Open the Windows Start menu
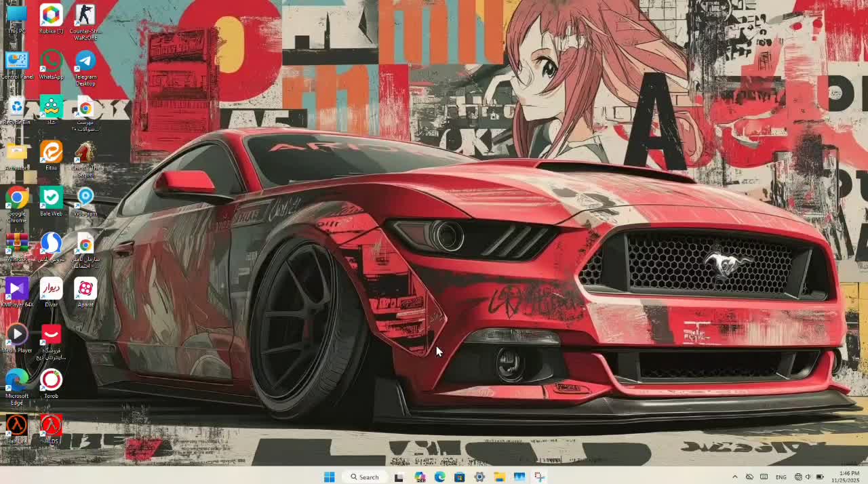 point(329,477)
